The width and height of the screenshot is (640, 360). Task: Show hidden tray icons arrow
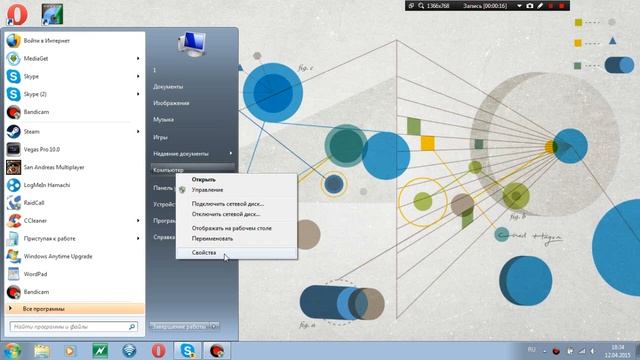(x=545, y=351)
